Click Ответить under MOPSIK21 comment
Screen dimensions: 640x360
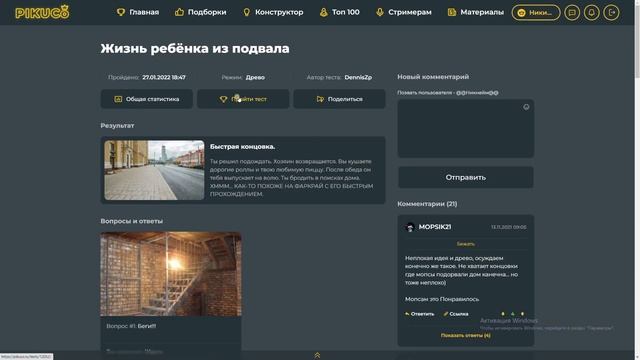click(x=420, y=314)
